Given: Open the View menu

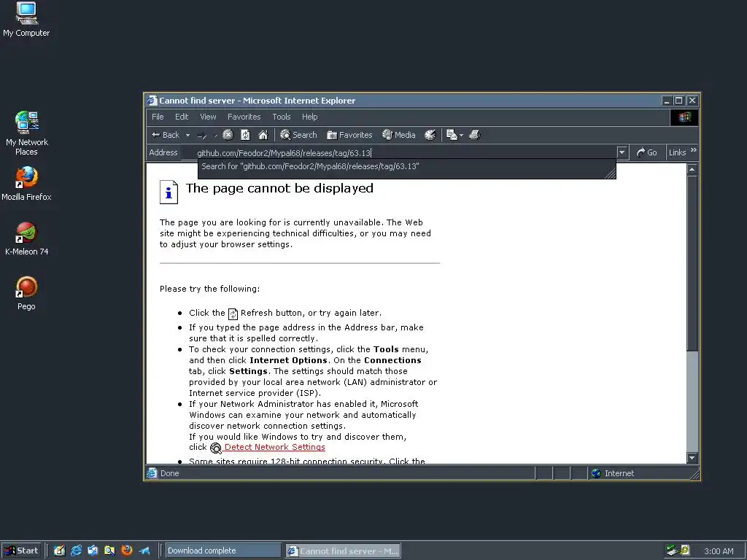Looking at the screenshot, I should 208,117.
